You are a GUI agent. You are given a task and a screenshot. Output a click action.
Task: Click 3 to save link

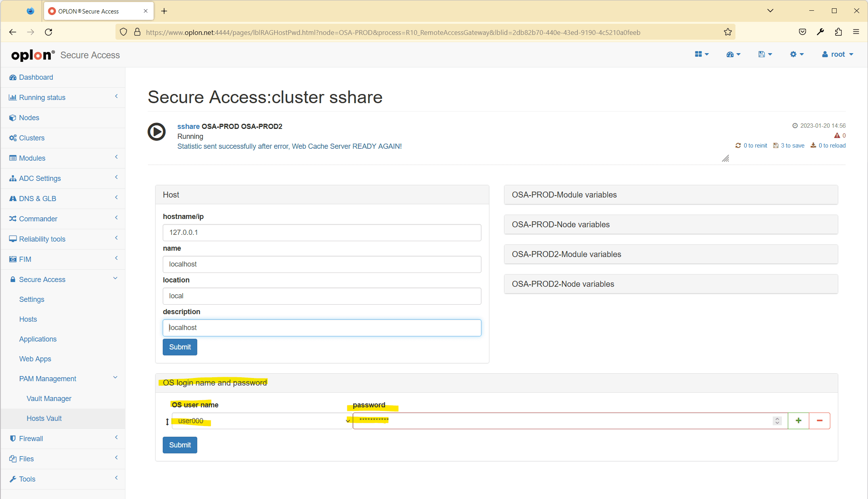(x=789, y=146)
